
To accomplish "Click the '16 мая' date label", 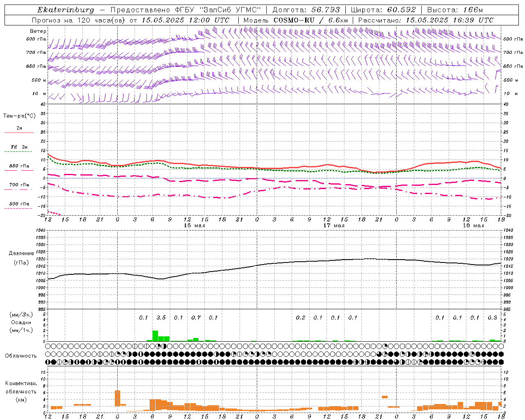I will click(x=194, y=226).
